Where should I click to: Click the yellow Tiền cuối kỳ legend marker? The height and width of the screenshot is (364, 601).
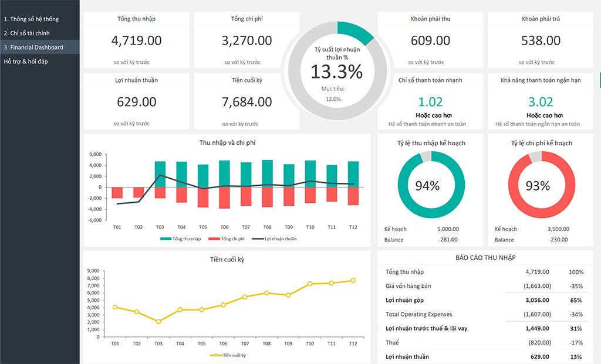pos(216,355)
